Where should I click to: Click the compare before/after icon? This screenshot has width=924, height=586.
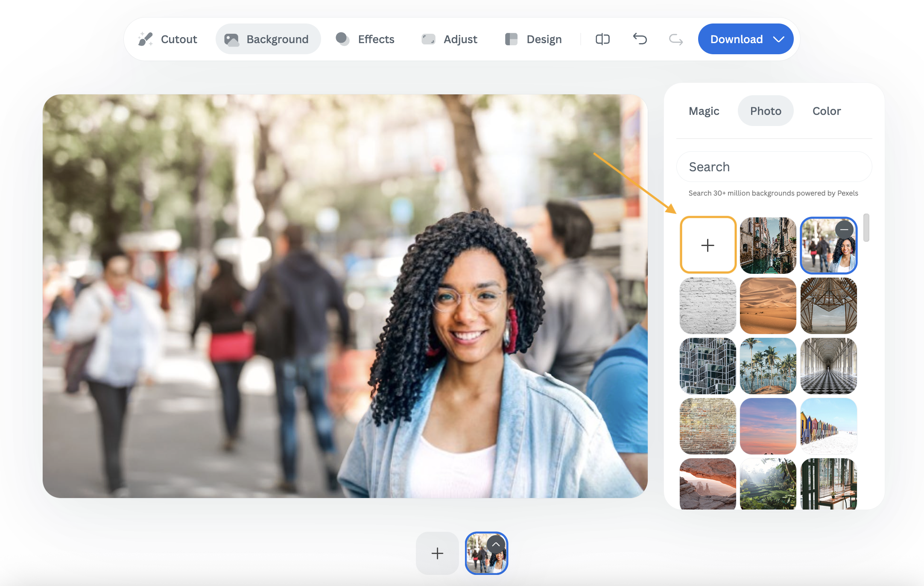click(x=602, y=39)
